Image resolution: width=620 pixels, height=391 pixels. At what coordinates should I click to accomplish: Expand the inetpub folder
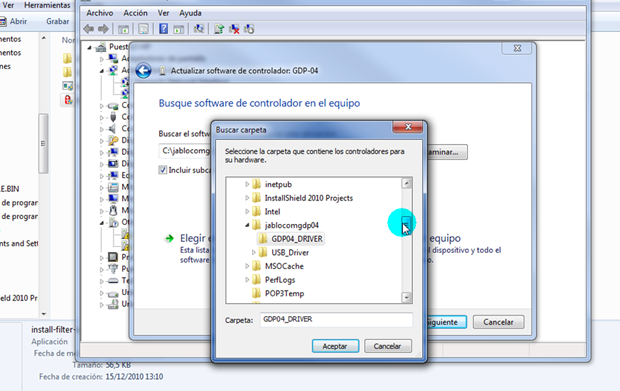pyautogui.click(x=247, y=184)
